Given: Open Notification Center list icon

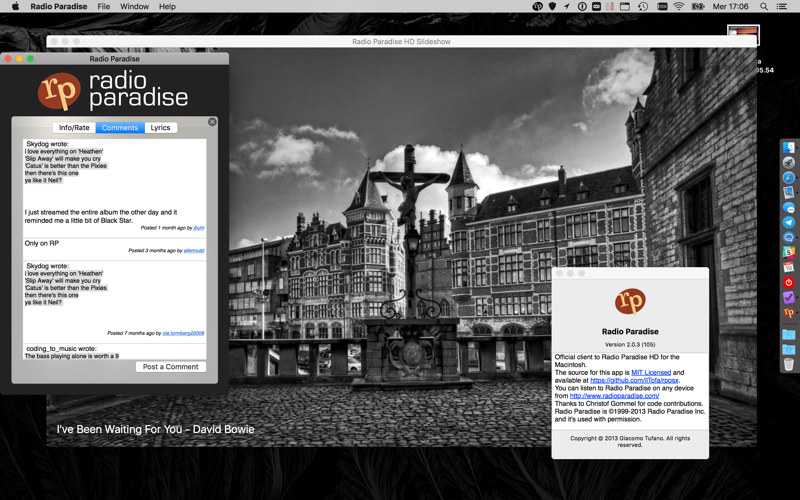Looking at the screenshot, I should pyautogui.click(x=782, y=6).
